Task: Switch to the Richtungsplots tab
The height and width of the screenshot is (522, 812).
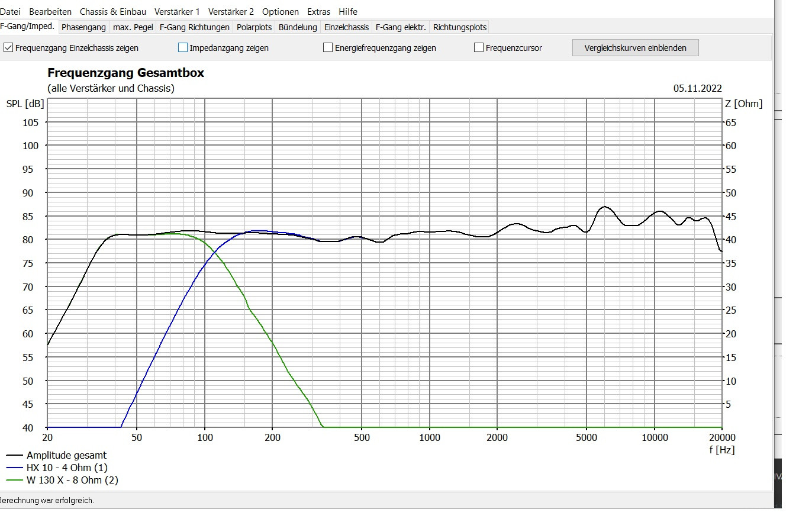Action: coord(460,27)
